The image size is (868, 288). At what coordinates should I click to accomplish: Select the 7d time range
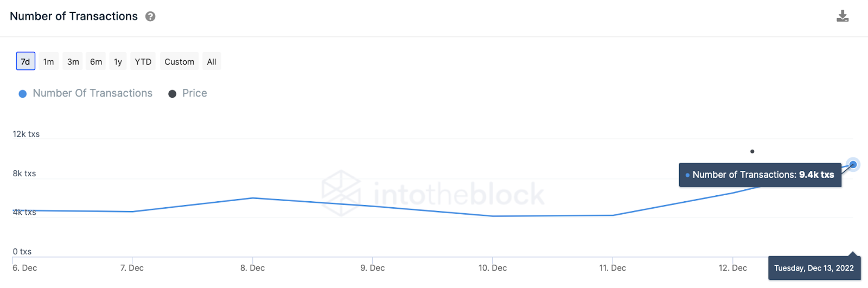pos(25,61)
